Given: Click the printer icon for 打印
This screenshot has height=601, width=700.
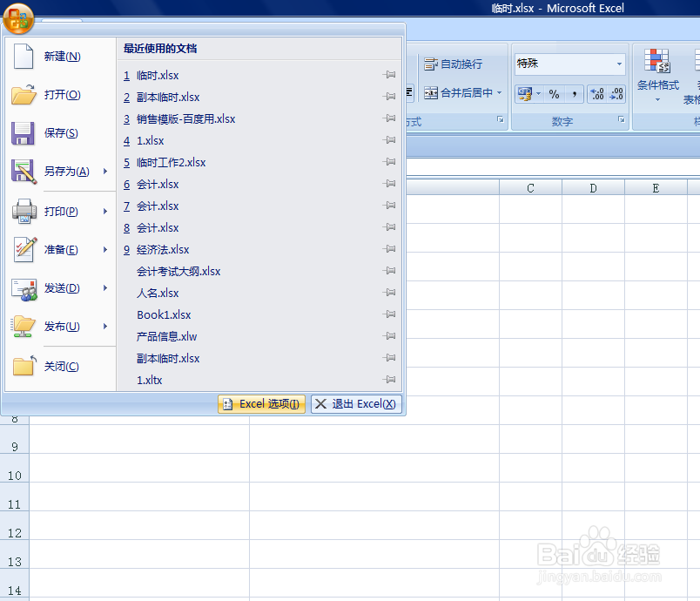Looking at the screenshot, I should 24,211.
